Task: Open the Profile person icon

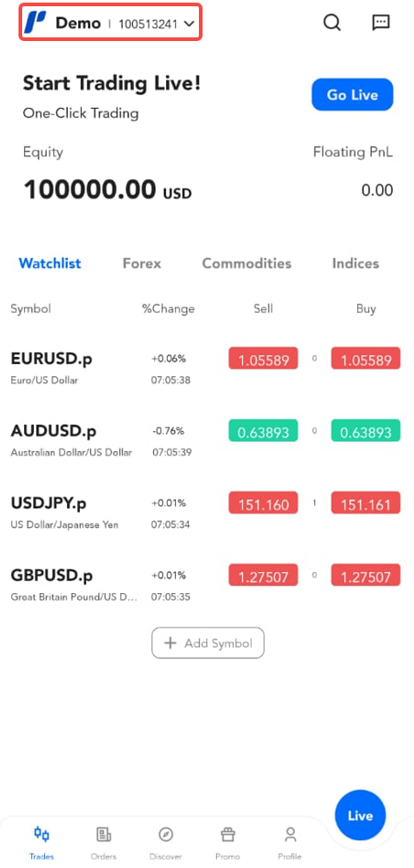Action: 290,834
